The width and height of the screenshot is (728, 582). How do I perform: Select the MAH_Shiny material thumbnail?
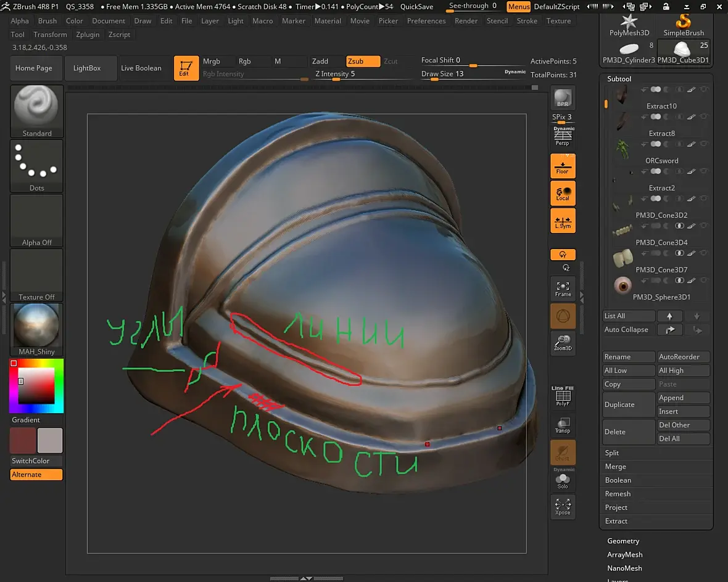[x=36, y=329]
